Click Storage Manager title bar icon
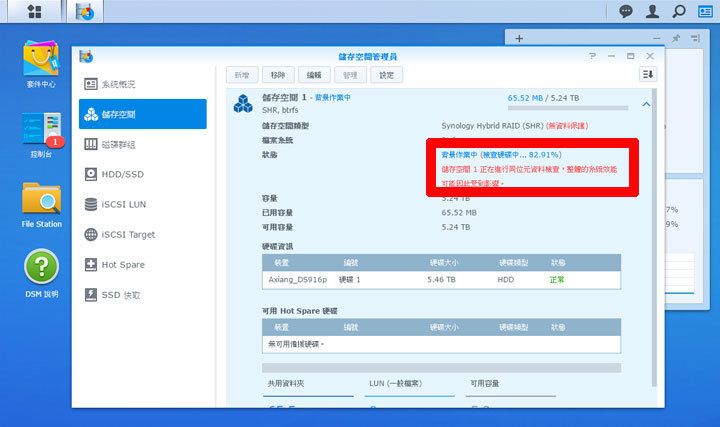This screenshot has width=720, height=427. [86, 56]
